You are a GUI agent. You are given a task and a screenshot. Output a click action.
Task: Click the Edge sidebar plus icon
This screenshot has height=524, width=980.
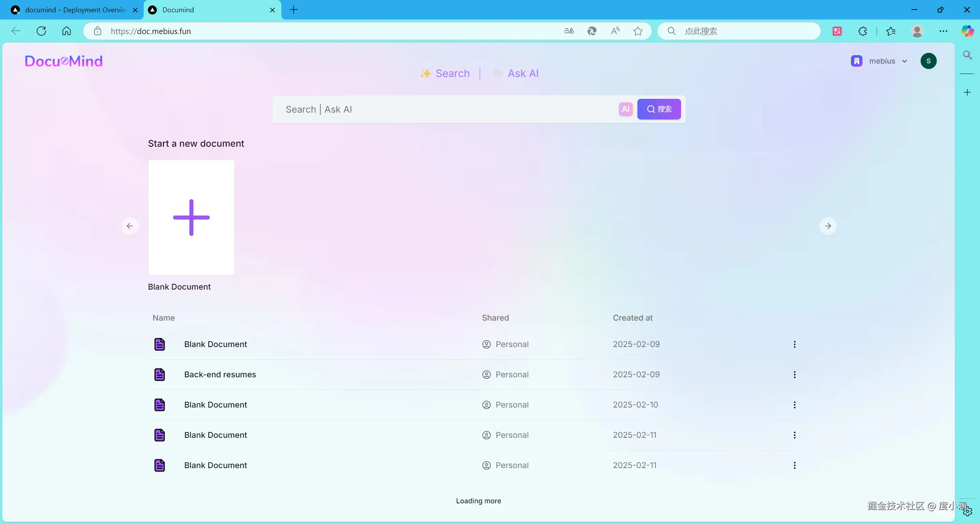[967, 92]
